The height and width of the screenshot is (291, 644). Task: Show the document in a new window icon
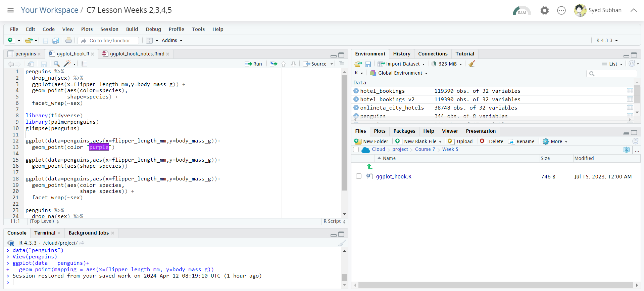coord(31,64)
